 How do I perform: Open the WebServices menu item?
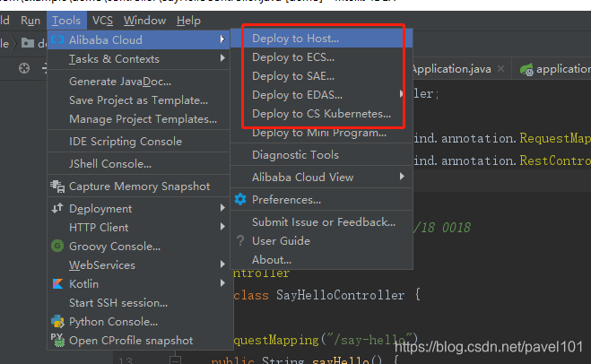click(139, 265)
